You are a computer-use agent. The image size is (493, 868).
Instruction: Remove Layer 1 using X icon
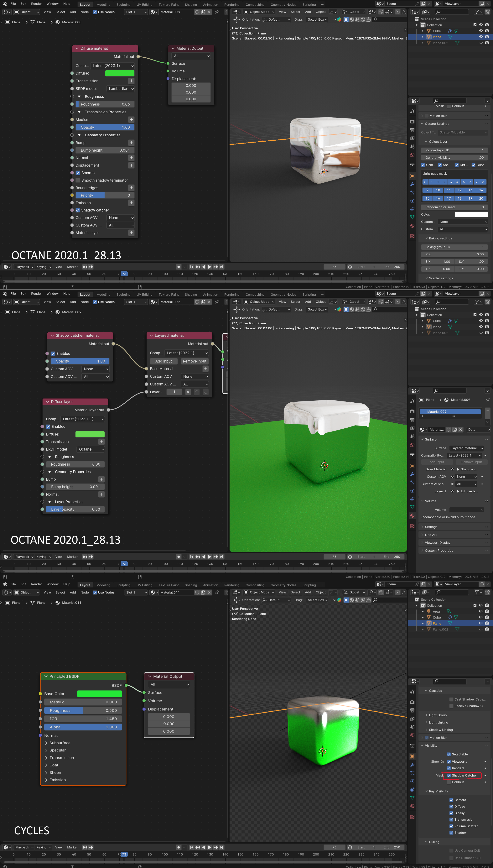point(188,392)
